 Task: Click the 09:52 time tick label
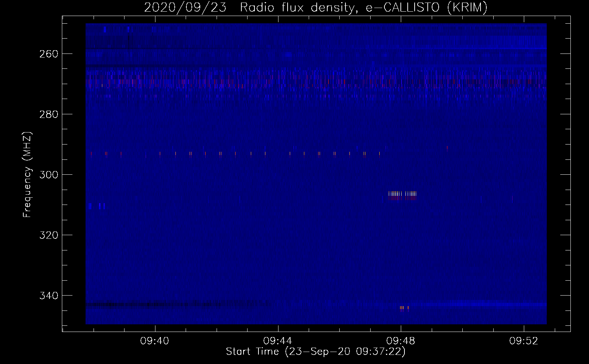[523, 341]
